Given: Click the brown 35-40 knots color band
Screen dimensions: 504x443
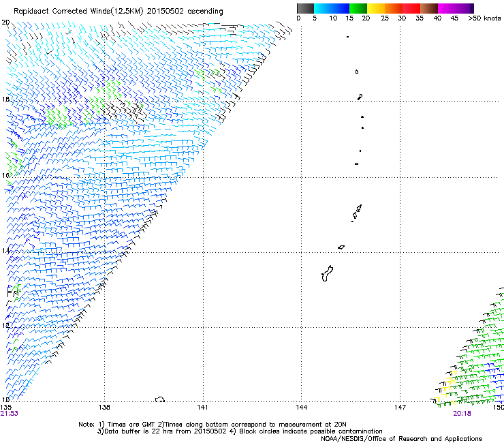Looking at the screenshot, I should [429, 8].
